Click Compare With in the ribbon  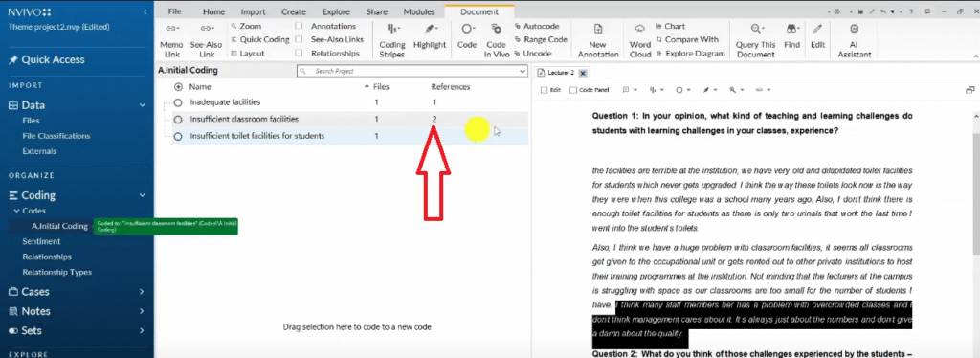point(687,39)
